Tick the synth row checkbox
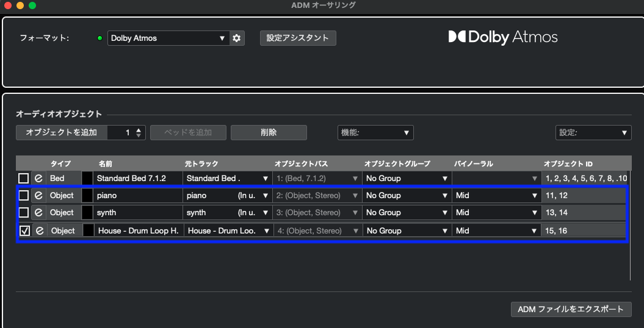 23,213
